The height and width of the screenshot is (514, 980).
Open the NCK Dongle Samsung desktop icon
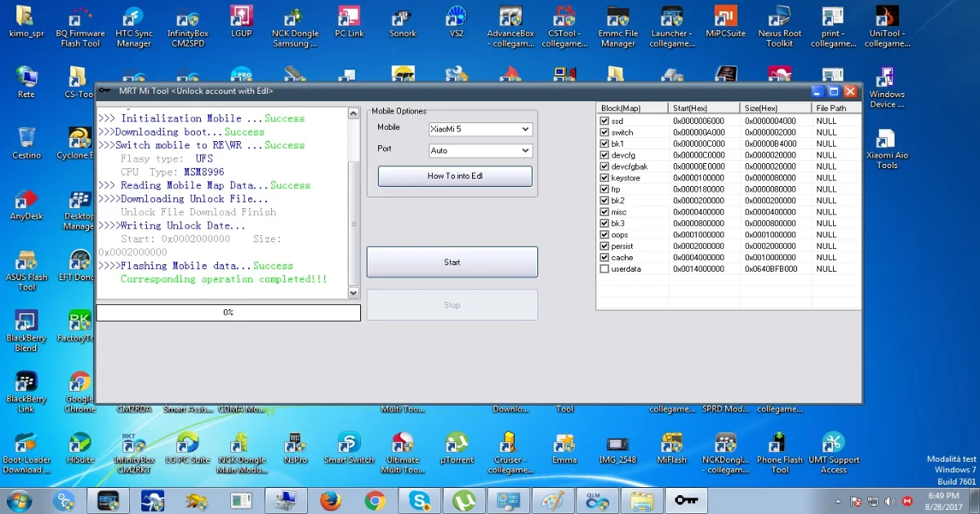(296, 26)
